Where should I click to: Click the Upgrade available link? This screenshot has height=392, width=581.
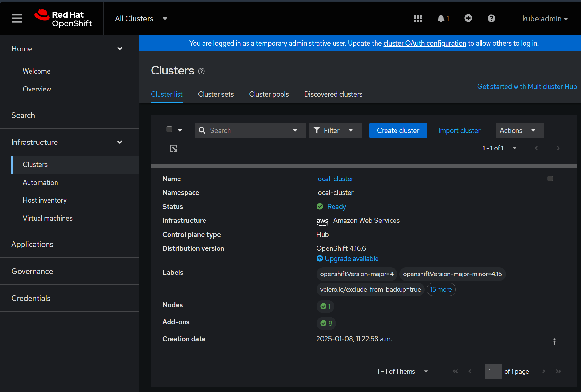pyautogui.click(x=352, y=259)
